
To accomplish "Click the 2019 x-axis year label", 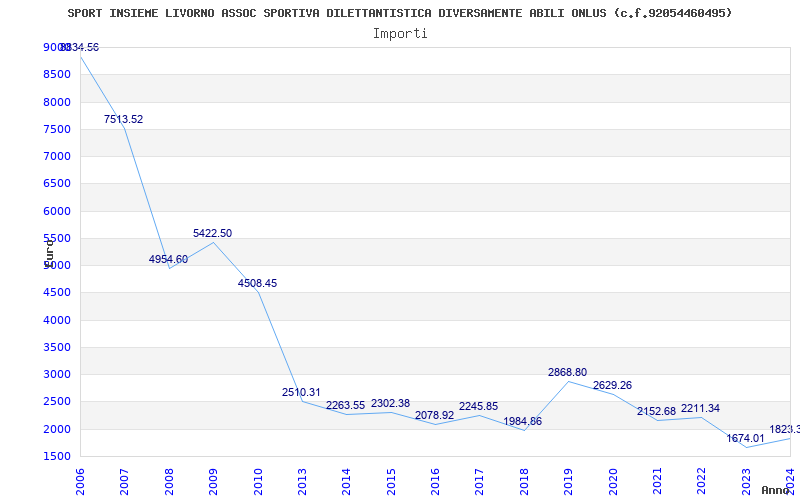I will (x=568, y=480).
